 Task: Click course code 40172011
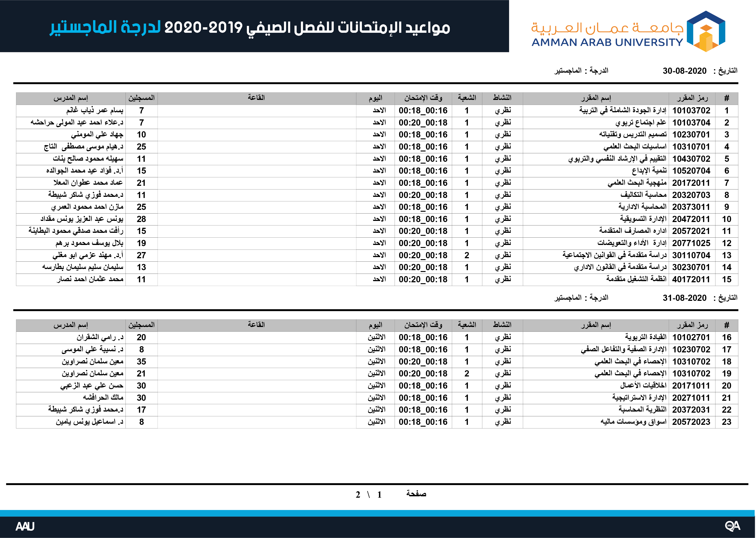pos(691,280)
